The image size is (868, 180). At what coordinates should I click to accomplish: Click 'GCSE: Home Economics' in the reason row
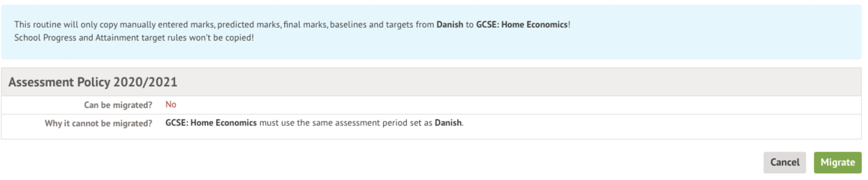[211, 123]
